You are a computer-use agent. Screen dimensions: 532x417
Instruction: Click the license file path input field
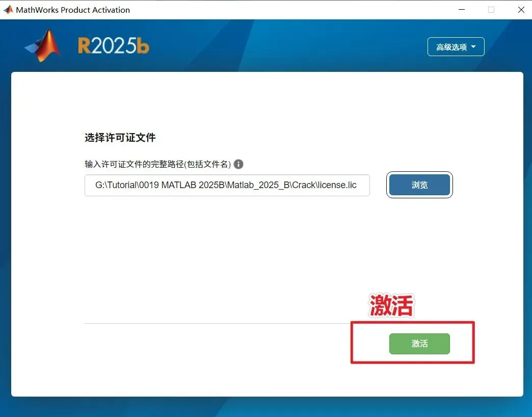pyautogui.click(x=227, y=185)
